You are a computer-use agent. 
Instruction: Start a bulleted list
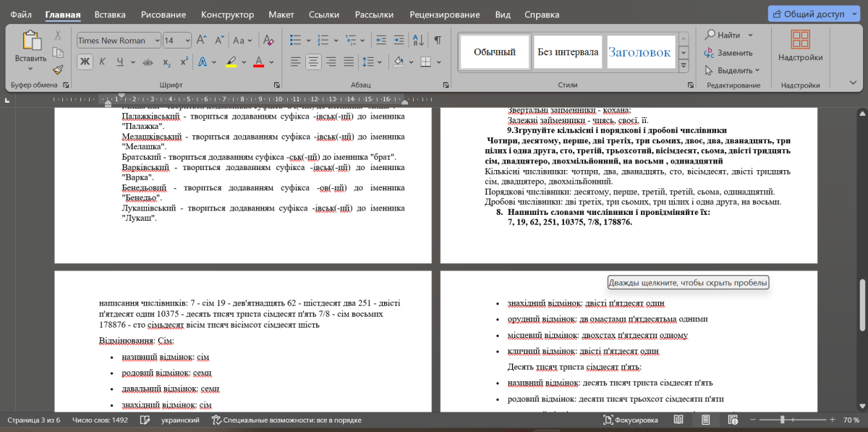point(295,41)
